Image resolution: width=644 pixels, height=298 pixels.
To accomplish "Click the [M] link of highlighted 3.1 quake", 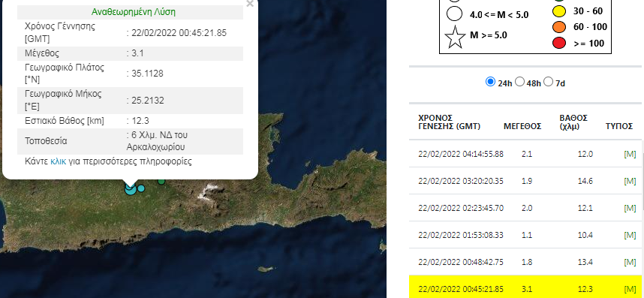I will (x=630, y=288).
